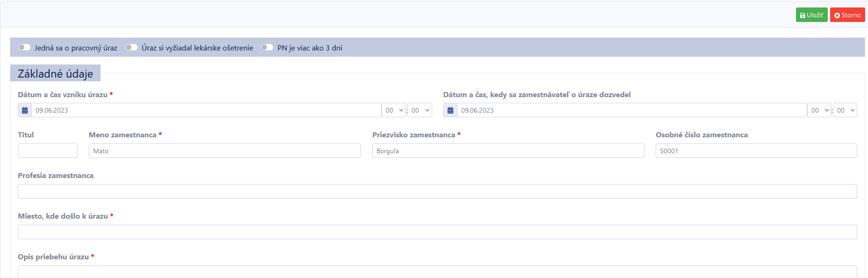This screenshot has width=868, height=278.
Task: Open calendar icon for injury date
Action: 25,110
